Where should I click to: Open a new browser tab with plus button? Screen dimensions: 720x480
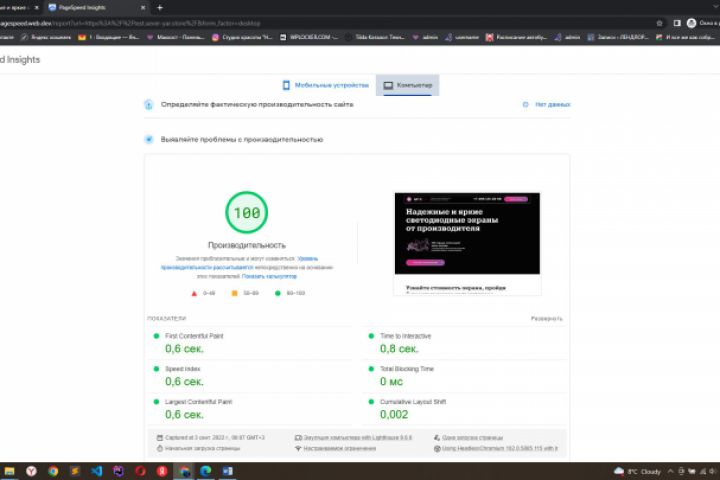[160, 8]
